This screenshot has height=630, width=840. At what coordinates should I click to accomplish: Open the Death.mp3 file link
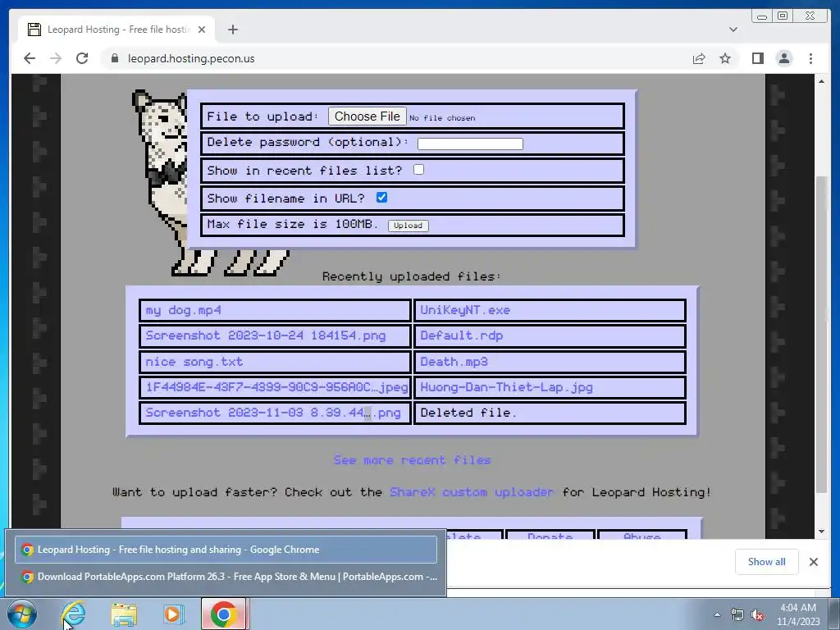454,362
